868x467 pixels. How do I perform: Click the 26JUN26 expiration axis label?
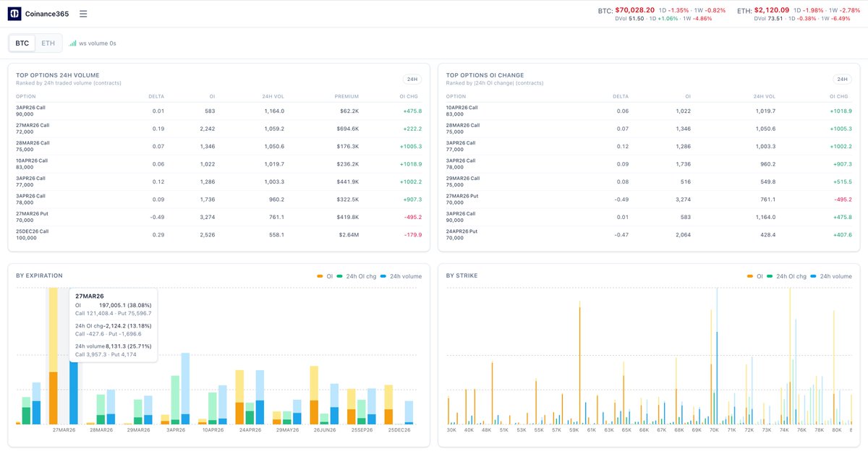point(324,430)
